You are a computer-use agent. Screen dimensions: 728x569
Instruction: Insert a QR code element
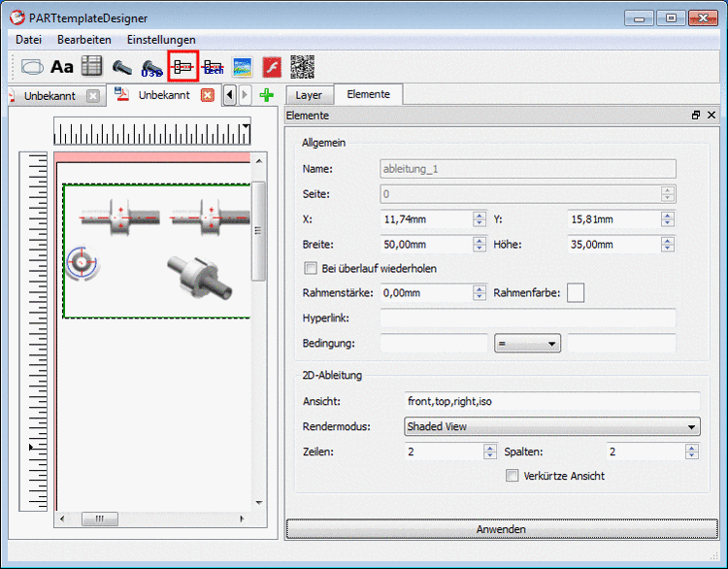302,67
